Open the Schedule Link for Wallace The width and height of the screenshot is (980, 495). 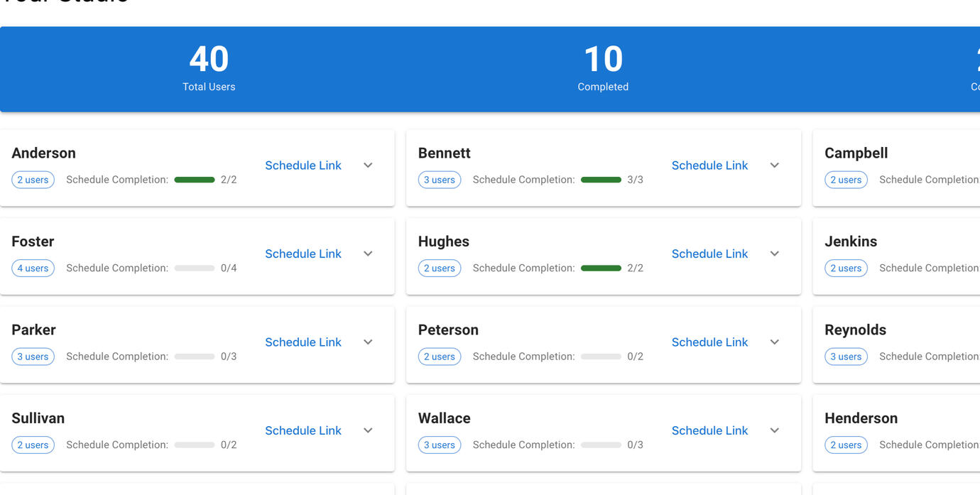point(709,430)
